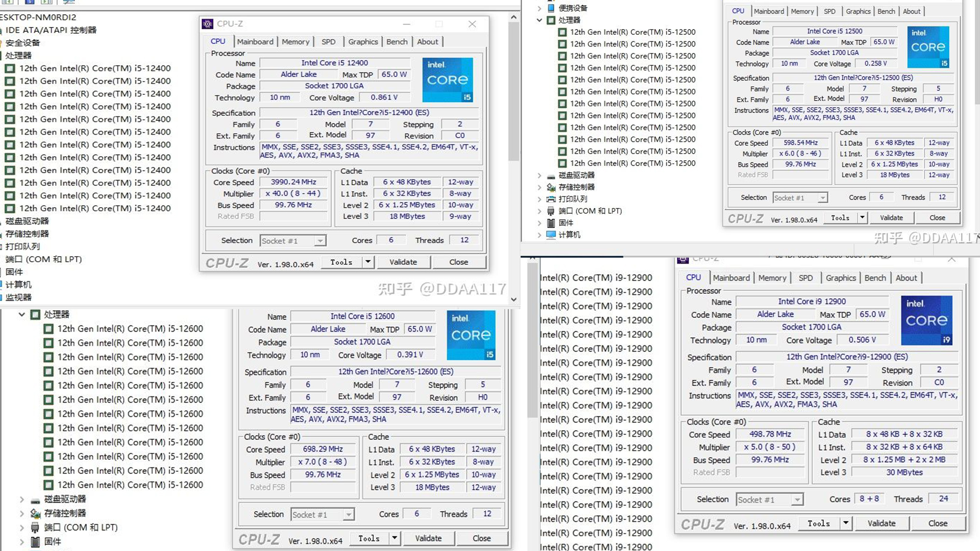The image size is (980, 551).
Task: Expand 存储控制器 in the i5-12600 tree
Action: click(x=22, y=513)
